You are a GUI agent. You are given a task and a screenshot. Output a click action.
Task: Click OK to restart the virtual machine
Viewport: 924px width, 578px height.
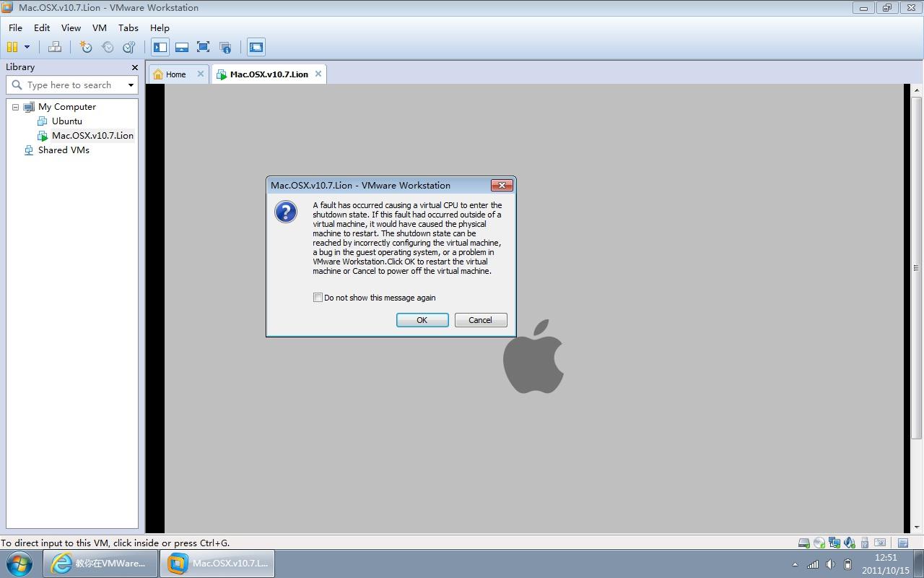(422, 320)
